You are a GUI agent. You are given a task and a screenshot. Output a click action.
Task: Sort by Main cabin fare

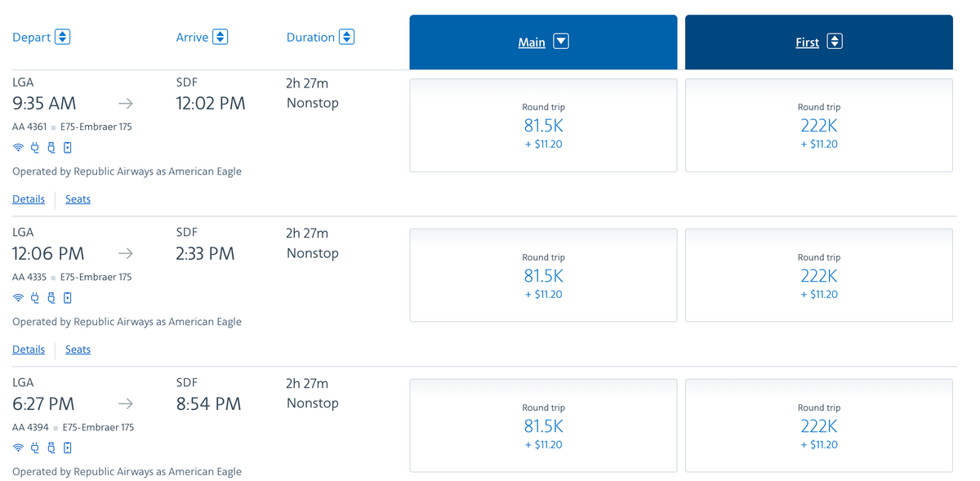point(560,42)
